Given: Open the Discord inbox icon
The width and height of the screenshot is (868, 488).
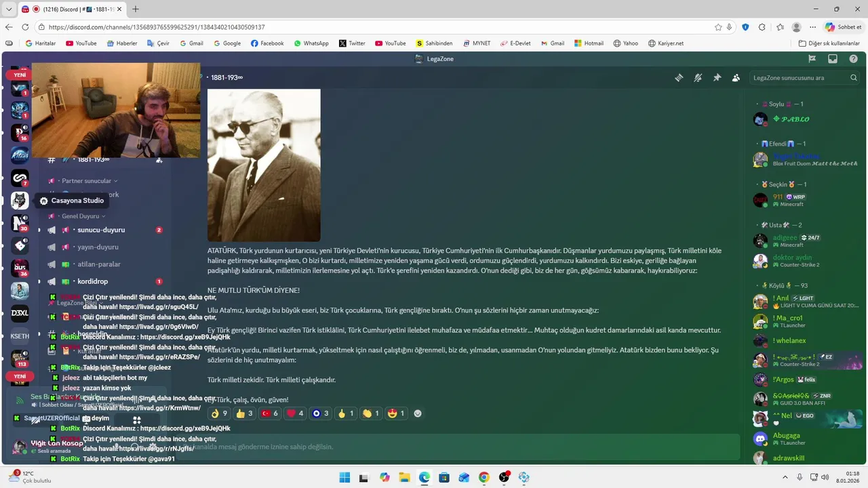Looking at the screenshot, I should [x=833, y=59].
